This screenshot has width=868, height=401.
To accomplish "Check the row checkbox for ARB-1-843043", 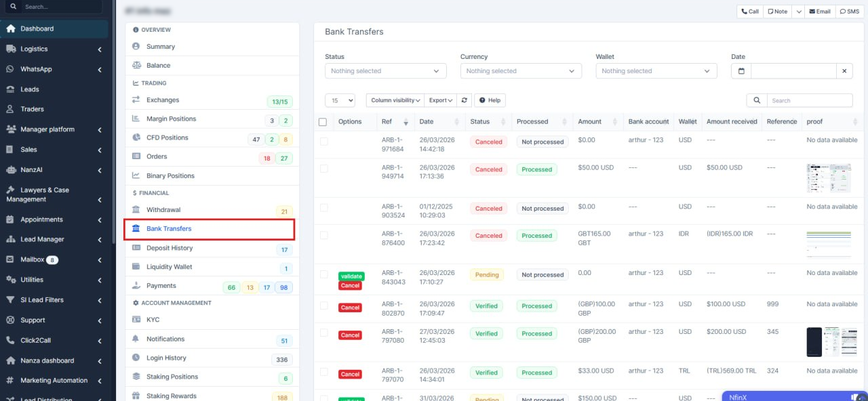I will click(x=323, y=274).
